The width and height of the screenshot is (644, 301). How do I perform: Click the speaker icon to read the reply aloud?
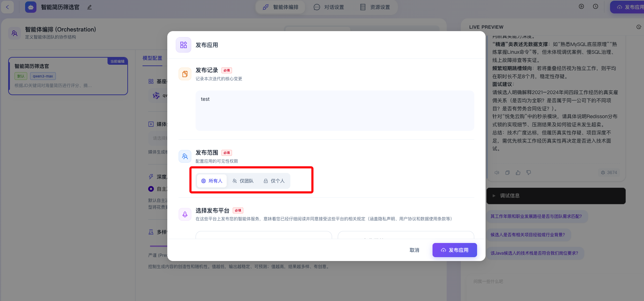click(x=497, y=173)
